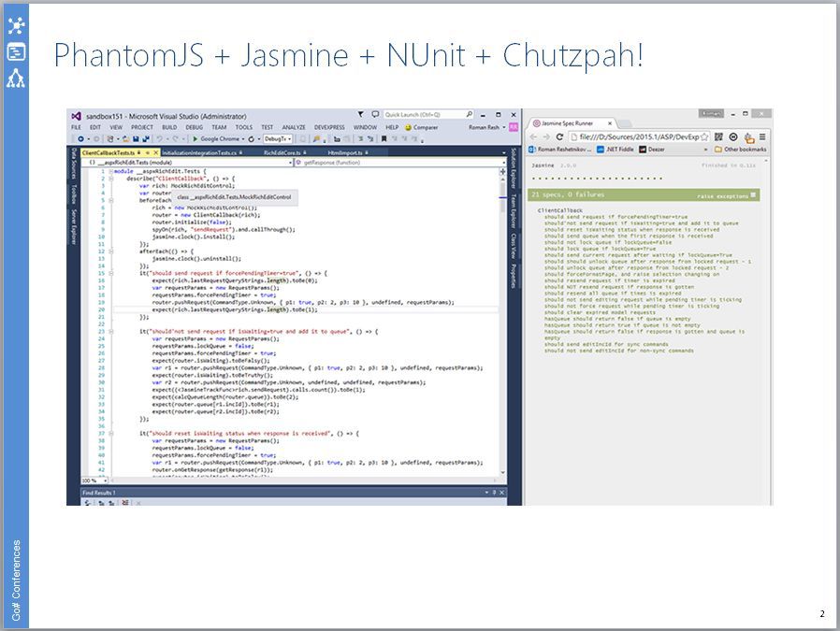Click the Visual Studio logo icon
The width and height of the screenshot is (840, 631).
(76, 116)
